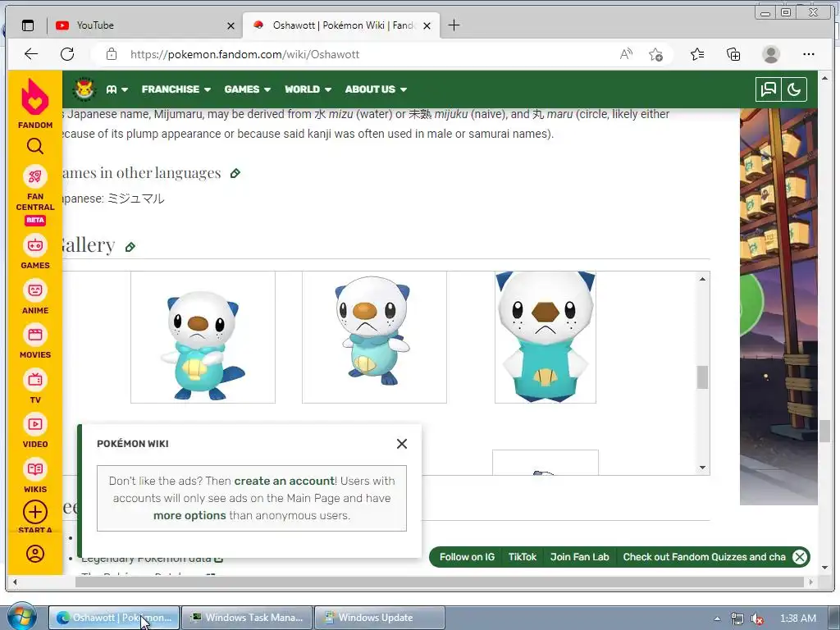This screenshot has width=840, height=630.
Task: Close the green bottom promo bar
Action: point(799,557)
